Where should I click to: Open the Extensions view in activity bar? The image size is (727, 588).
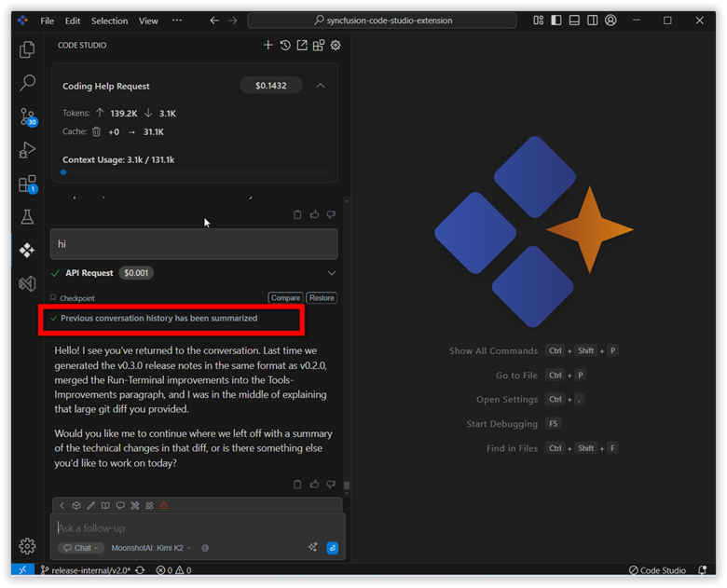coord(27,184)
